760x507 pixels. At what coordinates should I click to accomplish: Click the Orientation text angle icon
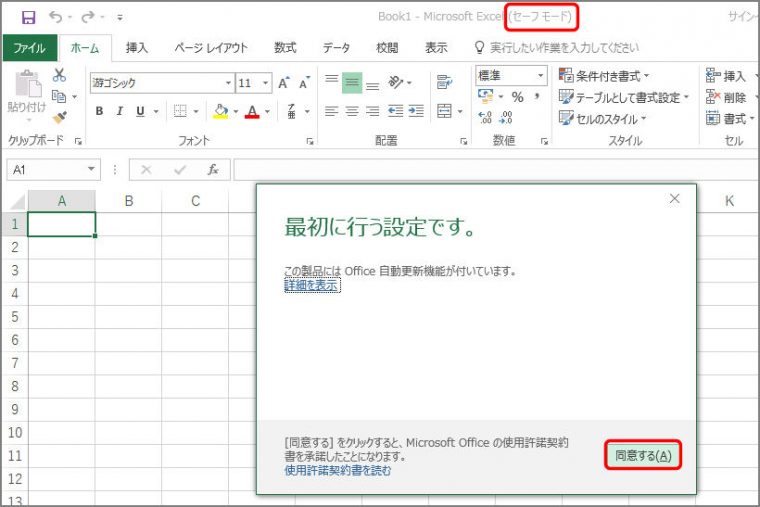(396, 82)
